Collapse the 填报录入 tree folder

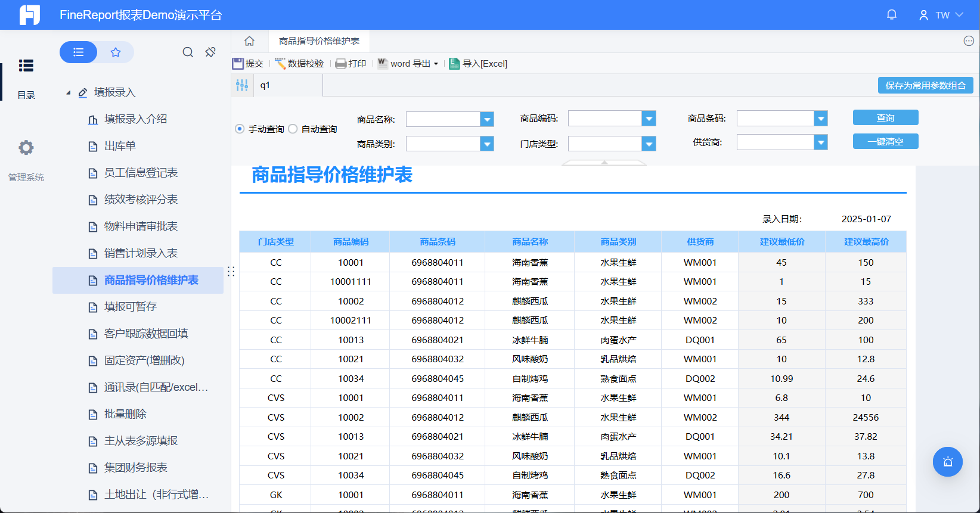(69, 92)
